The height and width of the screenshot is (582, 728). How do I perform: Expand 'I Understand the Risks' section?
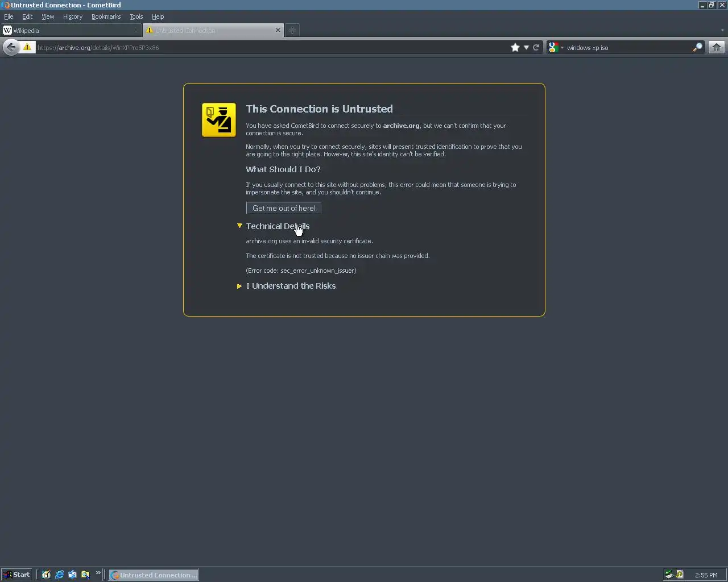[287, 286]
